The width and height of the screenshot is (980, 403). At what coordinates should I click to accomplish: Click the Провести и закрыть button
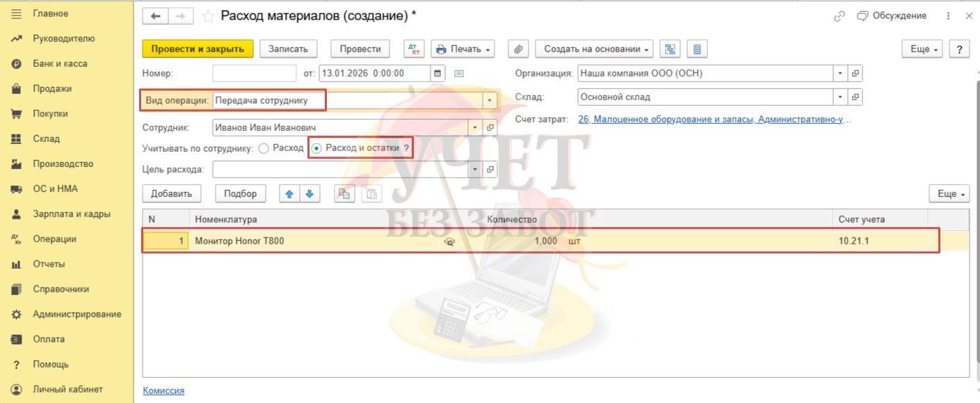coord(198,49)
